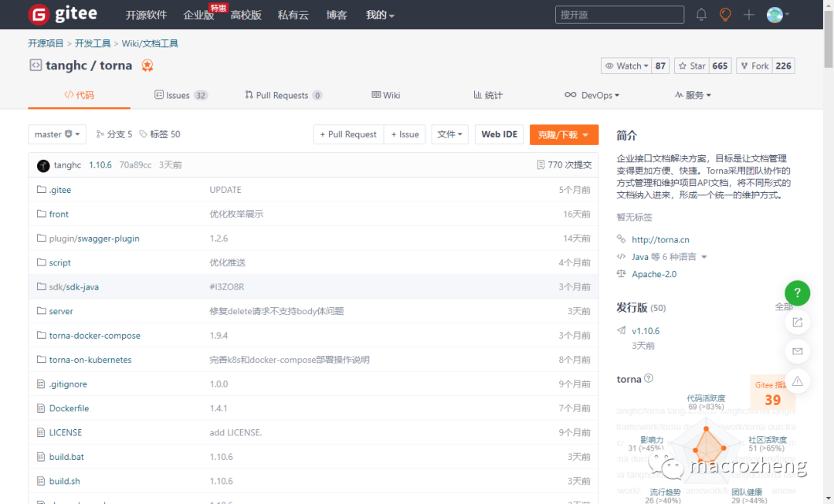Open the Issues tab

click(x=181, y=94)
